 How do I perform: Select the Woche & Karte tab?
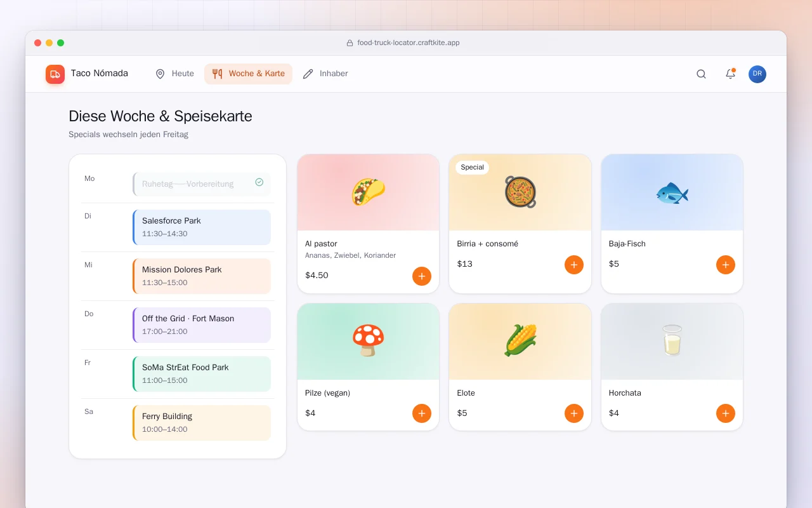[248, 74]
